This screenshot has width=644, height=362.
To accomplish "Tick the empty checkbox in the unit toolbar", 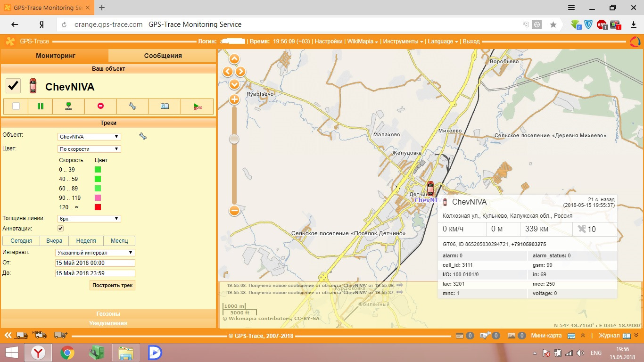I will click(16, 106).
